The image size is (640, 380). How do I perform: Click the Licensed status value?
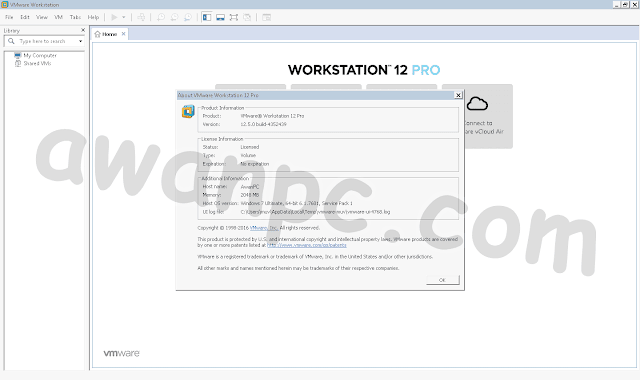pyautogui.click(x=249, y=147)
